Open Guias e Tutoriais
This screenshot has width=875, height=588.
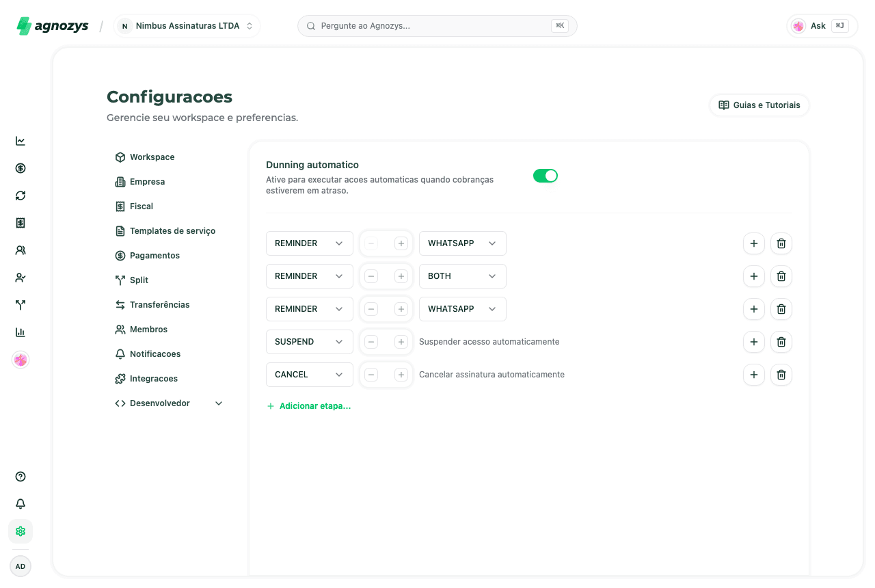tap(759, 105)
